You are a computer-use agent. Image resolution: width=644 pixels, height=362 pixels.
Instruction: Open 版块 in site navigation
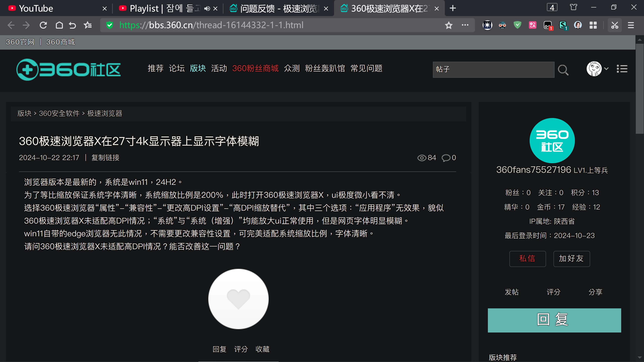(x=198, y=68)
